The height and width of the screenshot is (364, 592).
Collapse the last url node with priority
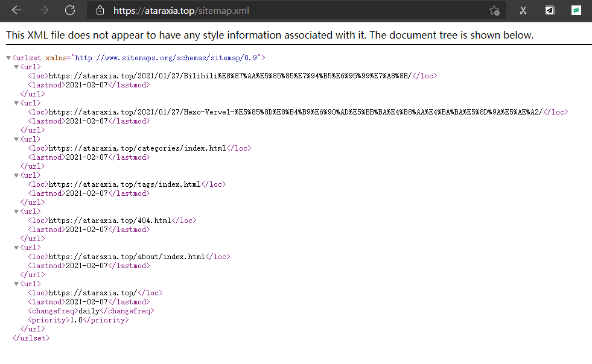coord(16,284)
